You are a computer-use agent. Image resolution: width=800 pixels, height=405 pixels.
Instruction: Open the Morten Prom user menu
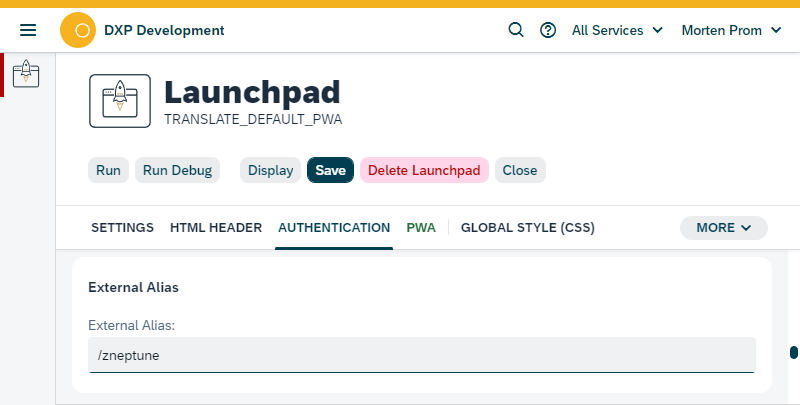coord(732,31)
